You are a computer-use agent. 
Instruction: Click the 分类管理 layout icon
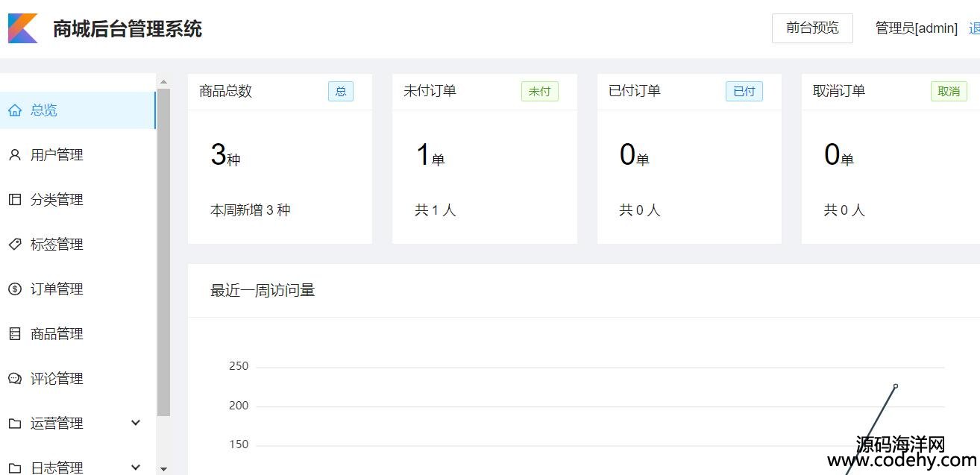point(15,200)
